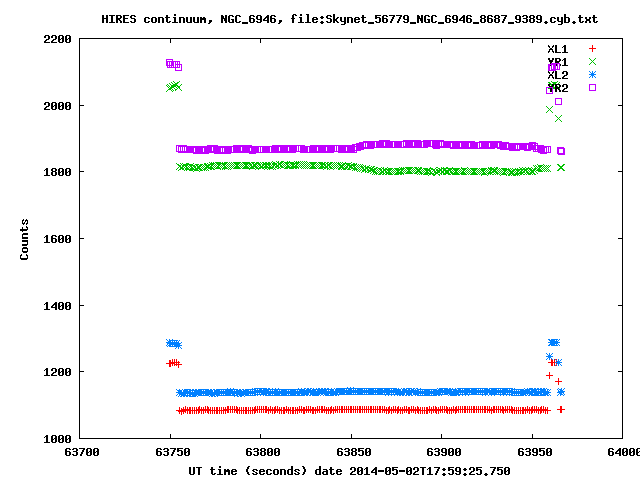Click the blue asterisk marker beside XL2 legend
This screenshot has height=480, width=640.
pyautogui.click(x=592, y=75)
